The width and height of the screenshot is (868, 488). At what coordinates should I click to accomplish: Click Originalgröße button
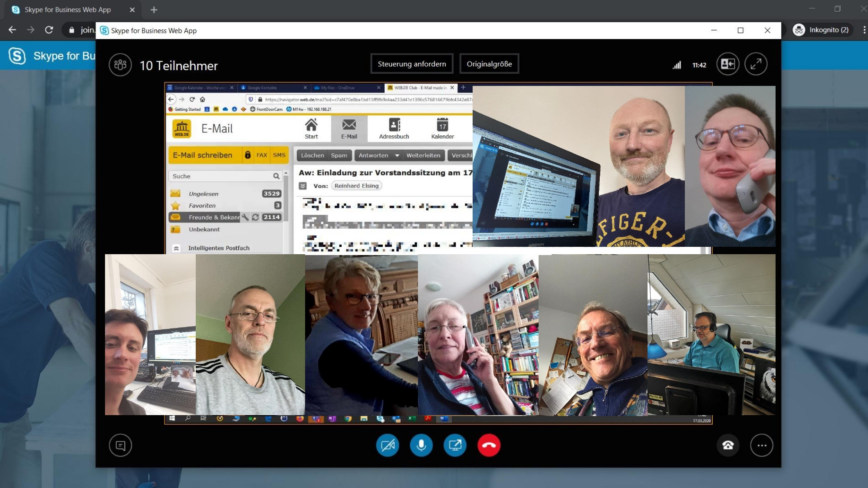(x=489, y=64)
